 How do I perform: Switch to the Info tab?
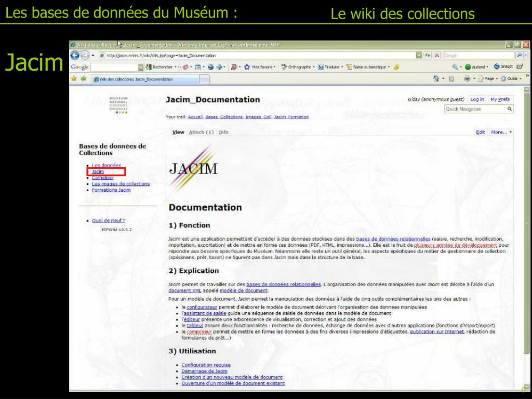click(223, 132)
